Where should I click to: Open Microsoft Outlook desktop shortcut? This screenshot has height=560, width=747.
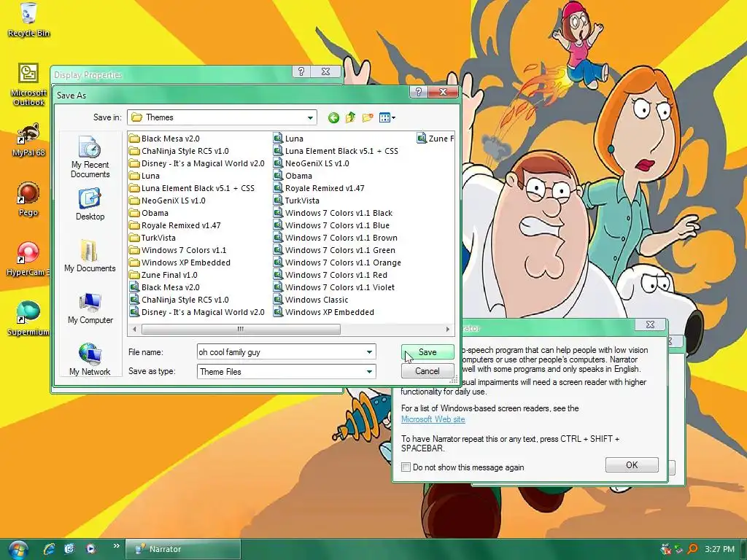(x=28, y=85)
